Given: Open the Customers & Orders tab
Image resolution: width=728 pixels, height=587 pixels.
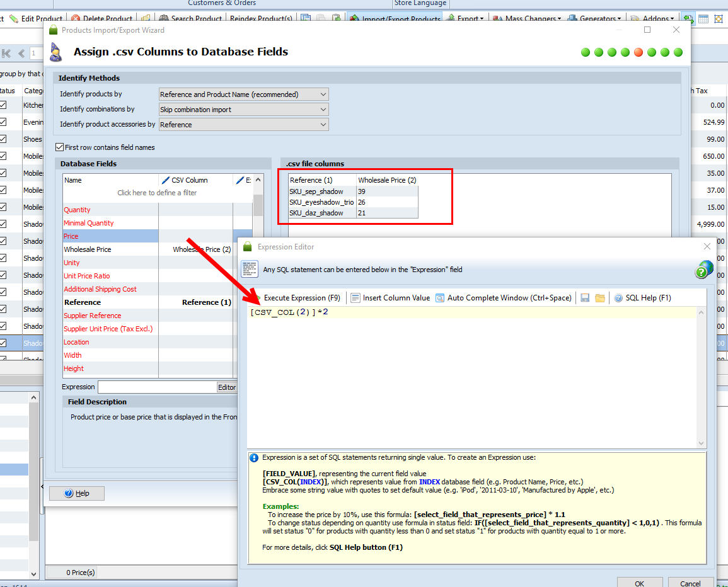Looking at the screenshot, I should coord(222,3).
